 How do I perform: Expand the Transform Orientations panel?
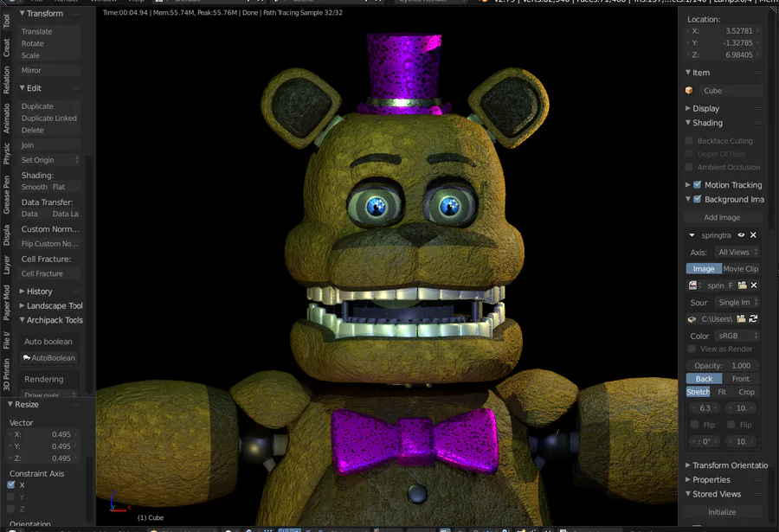pyautogui.click(x=687, y=465)
